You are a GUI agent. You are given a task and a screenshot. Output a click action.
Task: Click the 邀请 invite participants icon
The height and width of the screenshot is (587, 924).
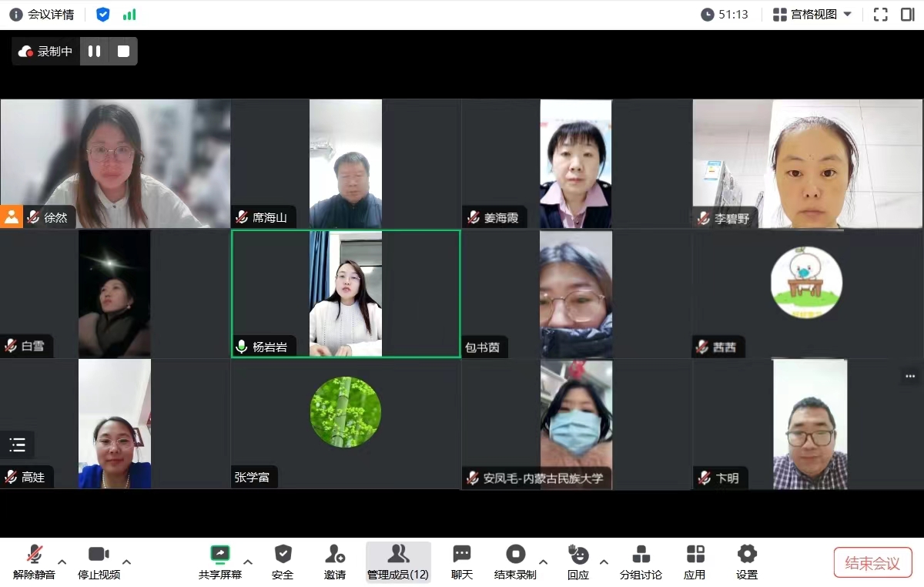point(334,555)
